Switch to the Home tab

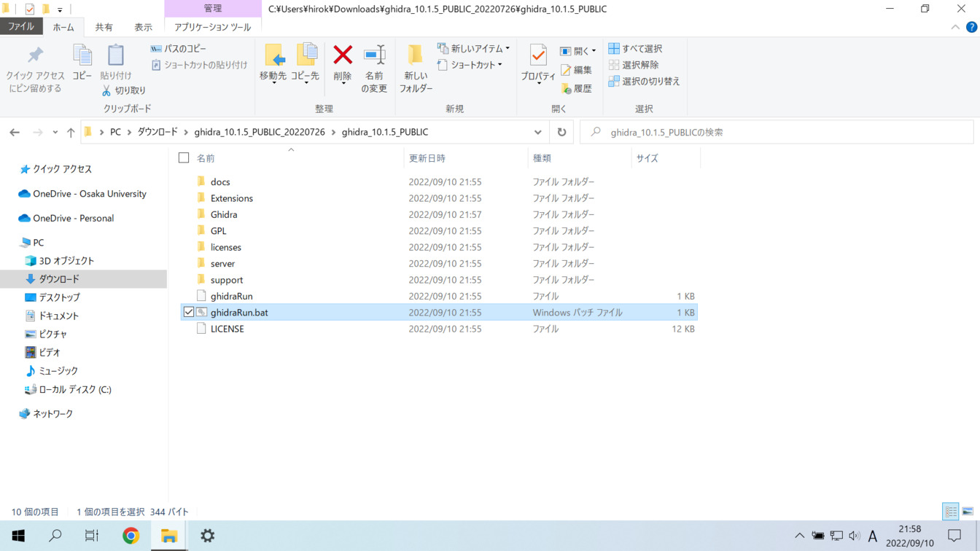63,27
